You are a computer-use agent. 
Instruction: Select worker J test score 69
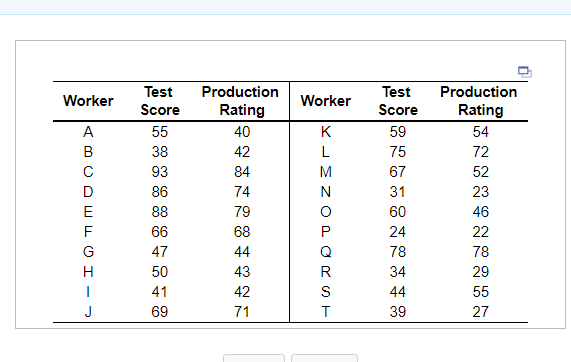point(160,312)
